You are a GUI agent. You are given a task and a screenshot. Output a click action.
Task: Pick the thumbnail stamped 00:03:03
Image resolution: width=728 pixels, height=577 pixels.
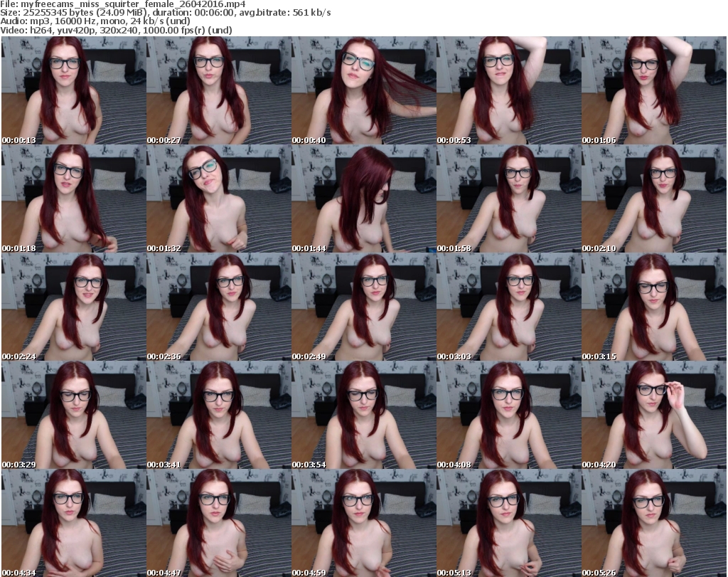point(509,307)
